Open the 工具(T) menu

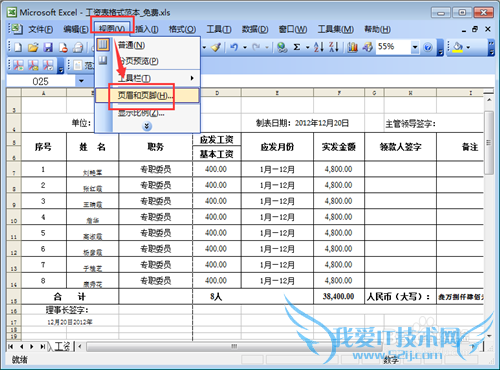(x=219, y=29)
